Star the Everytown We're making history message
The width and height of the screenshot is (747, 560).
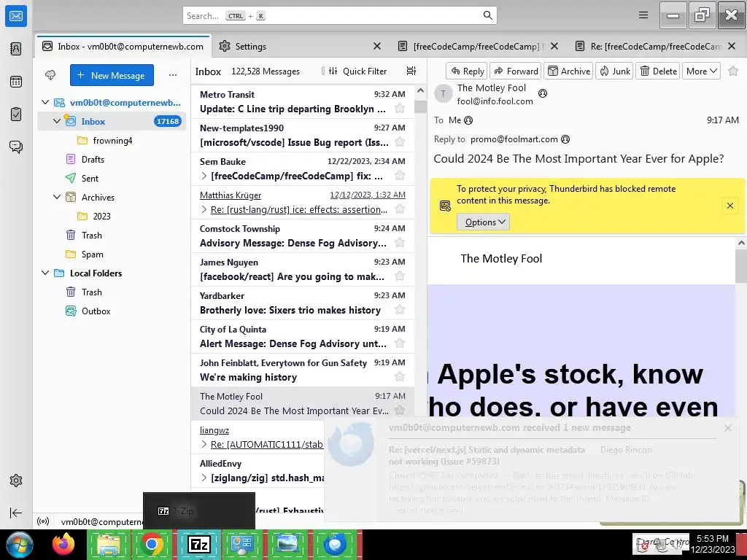pyautogui.click(x=400, y=377)
